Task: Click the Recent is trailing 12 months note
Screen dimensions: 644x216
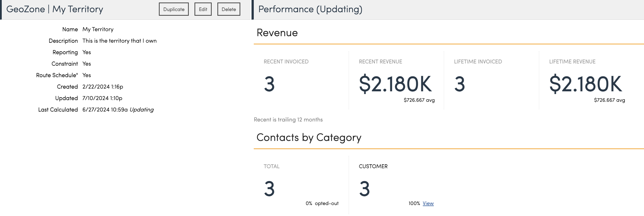Action: (x=288, y=120)
